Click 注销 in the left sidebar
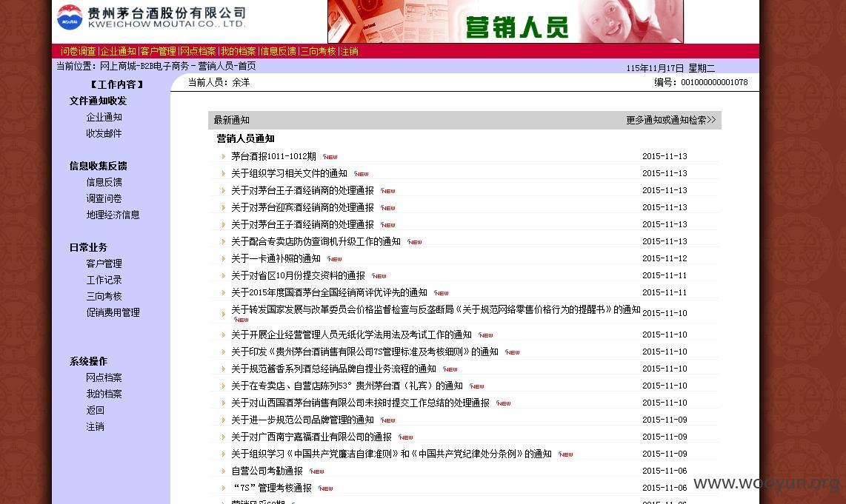Viewport: 846px width, 504px height. [x=96, y=427]
